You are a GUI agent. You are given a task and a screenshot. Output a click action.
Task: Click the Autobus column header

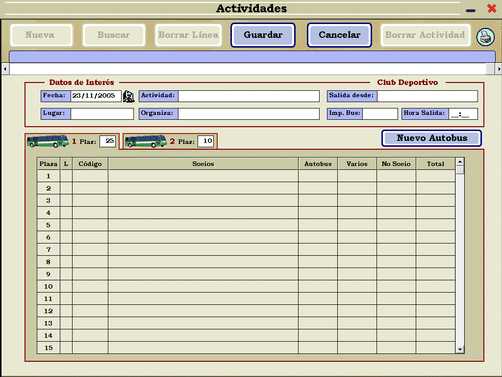coord(318,164)
